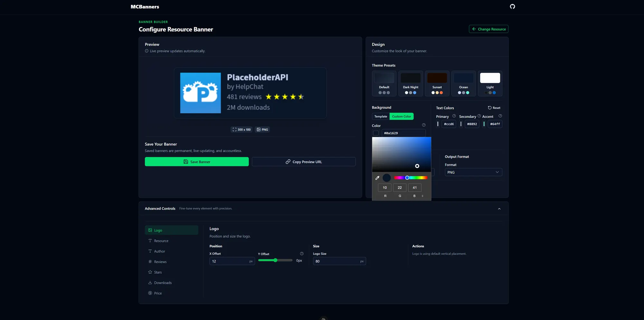Click the saturation picker area

[x=402, y=154]
